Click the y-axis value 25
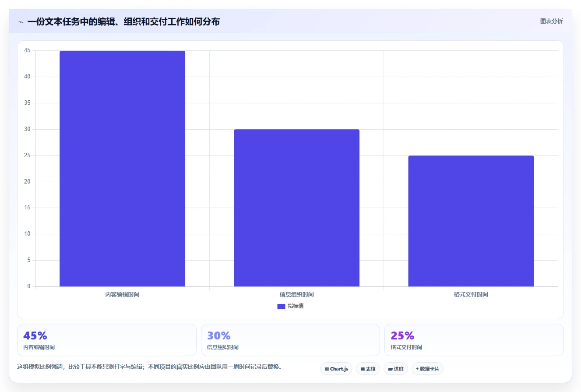 pyautogui.click(x=28, y=155)
